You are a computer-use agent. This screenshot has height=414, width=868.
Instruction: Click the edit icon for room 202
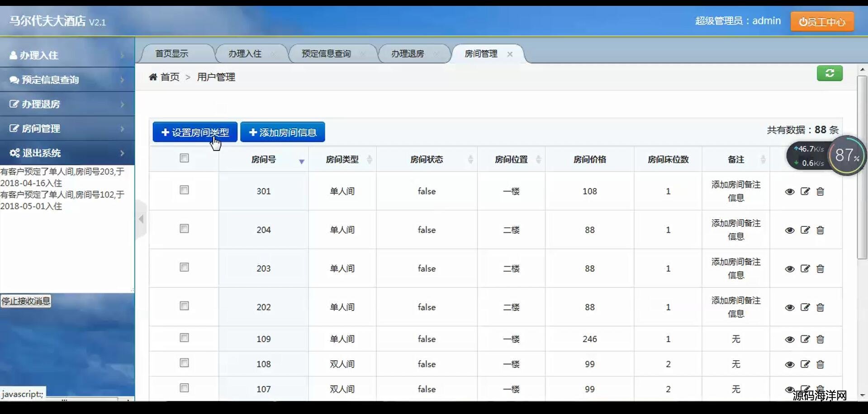(805, 307)
